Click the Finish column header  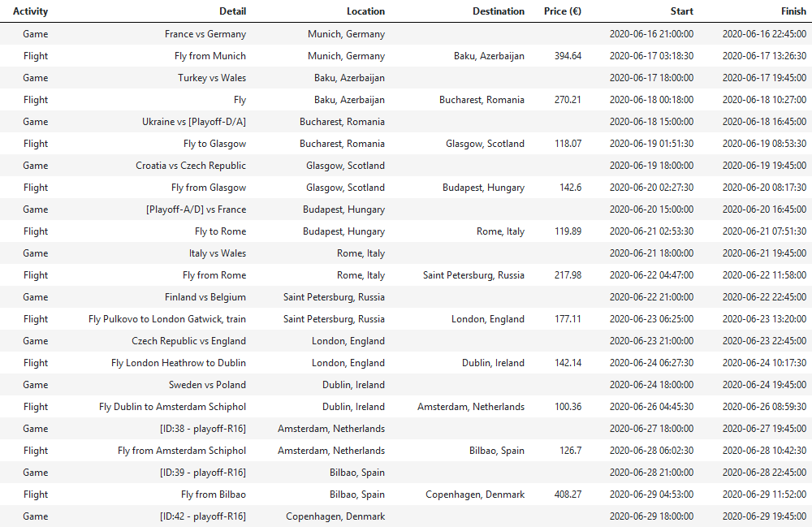click(793, 11)
